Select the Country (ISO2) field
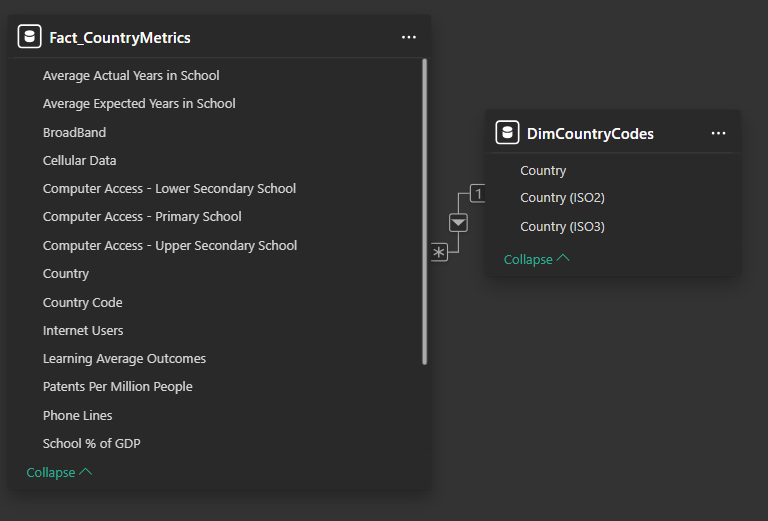 (x=562, y=198)
